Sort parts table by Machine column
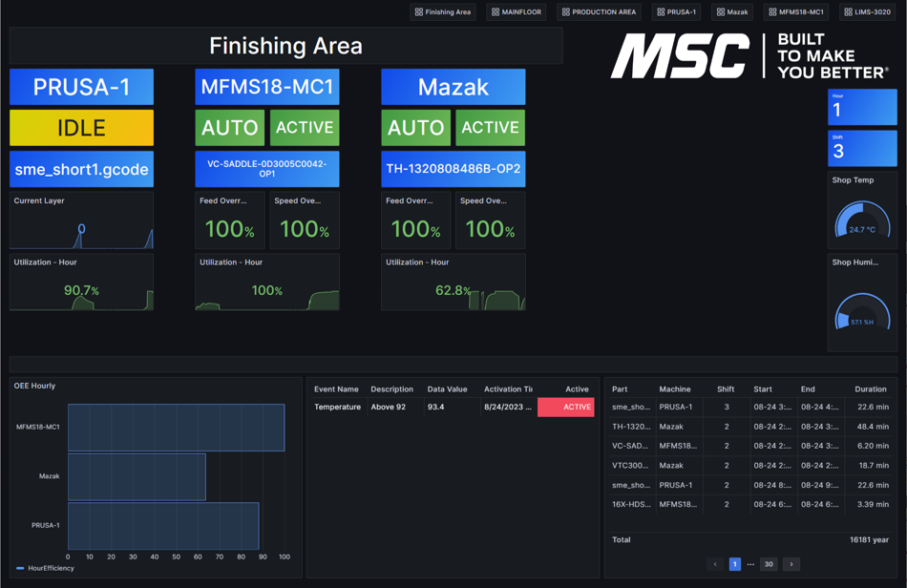 click(674, 389)
